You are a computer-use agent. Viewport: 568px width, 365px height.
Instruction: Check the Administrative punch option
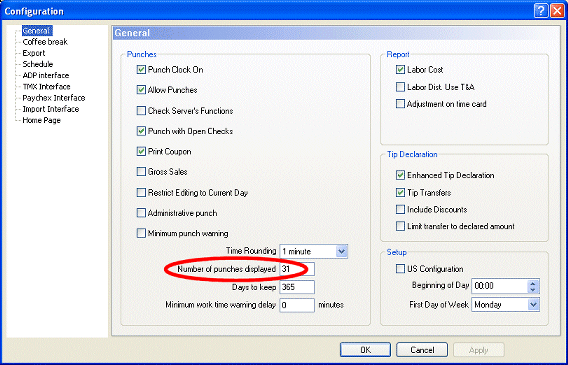(141, 213)
